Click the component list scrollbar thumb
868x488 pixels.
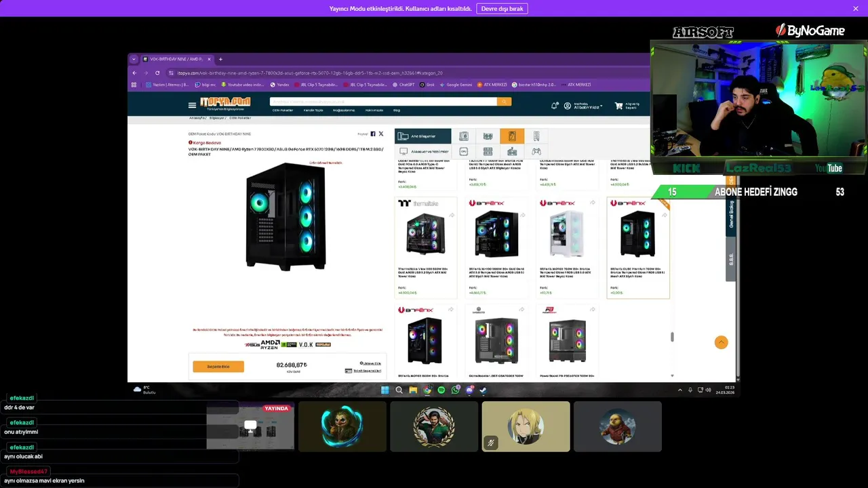(x=672, y=337)
